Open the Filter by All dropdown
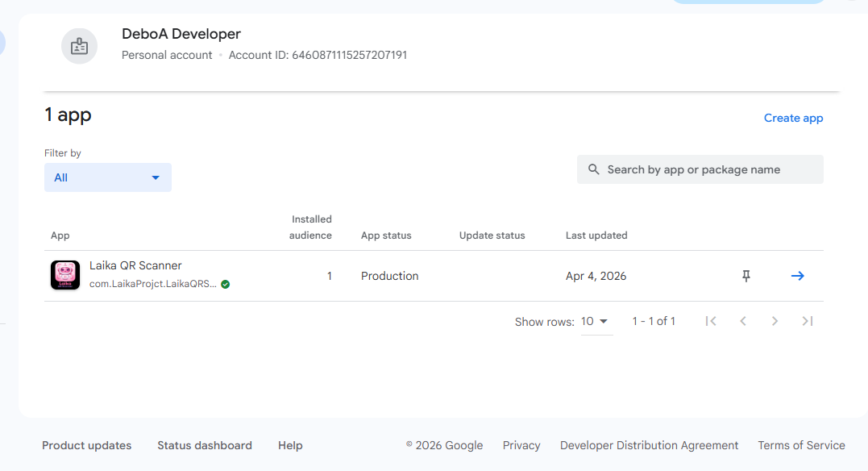Viewport: 868px width, 471px height. (108, 177)
